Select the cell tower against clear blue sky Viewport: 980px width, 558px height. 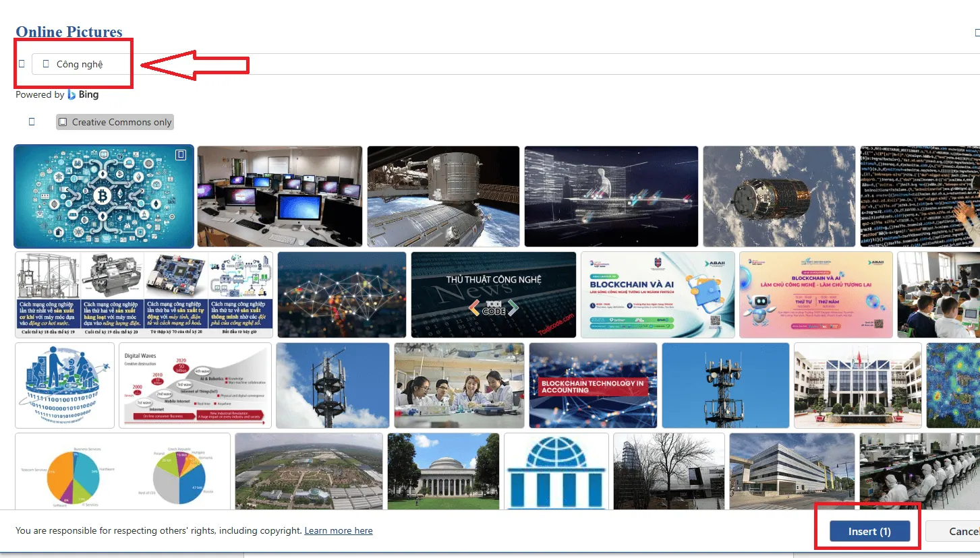(x=725, y=385)
